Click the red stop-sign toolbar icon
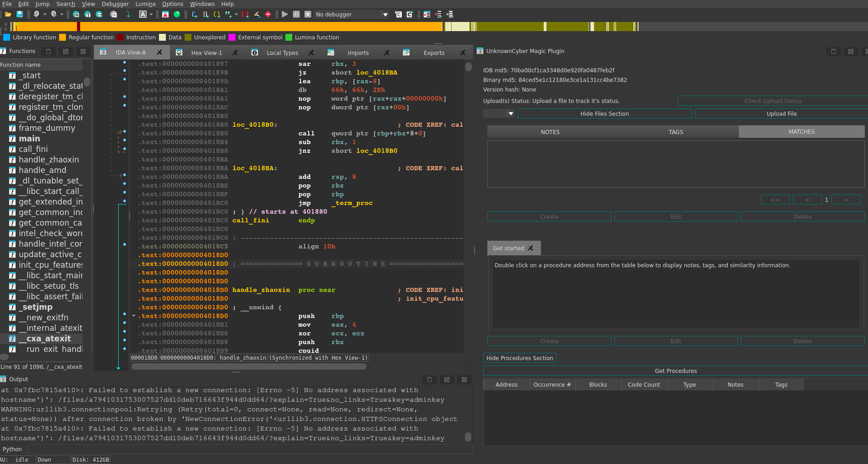868x464 pixels. [x=268, y=15]
